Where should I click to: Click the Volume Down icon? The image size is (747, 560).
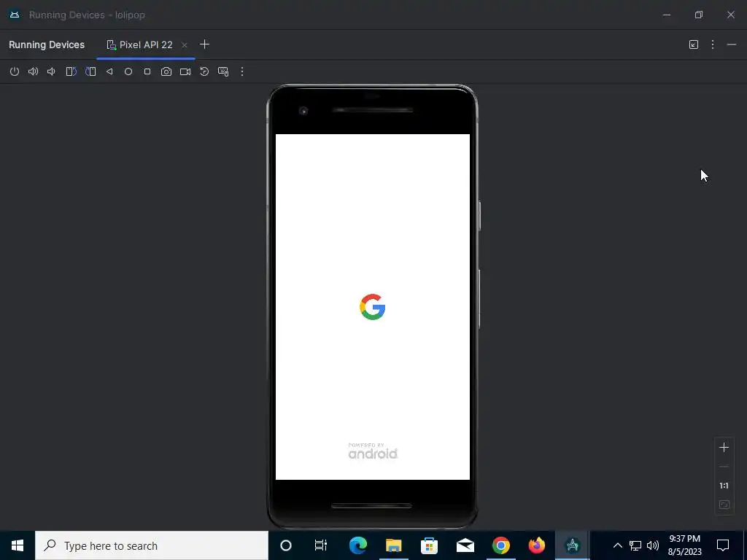point(52,71)
